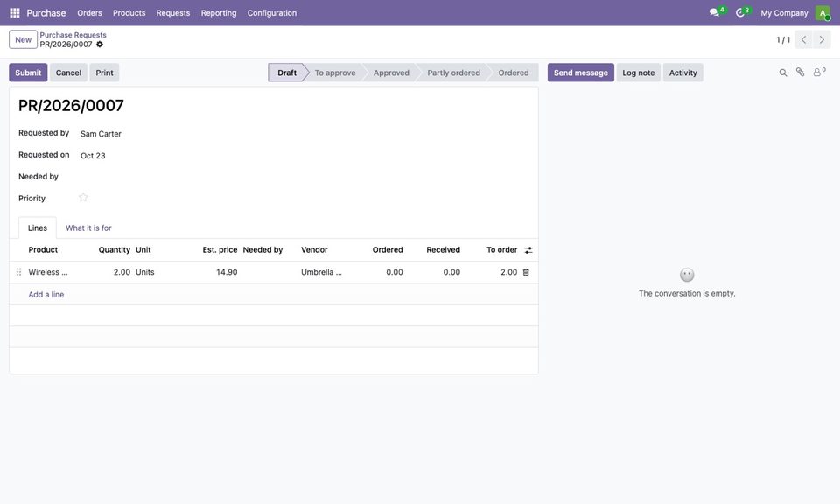Open the Requested on date Oct 23
Screen dimensions: 840x504
pos(93,156)
